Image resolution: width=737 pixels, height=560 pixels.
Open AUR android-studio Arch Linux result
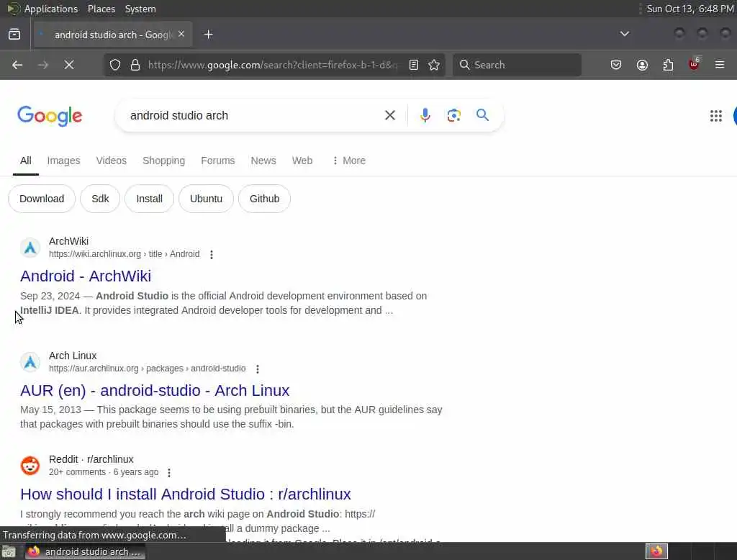(155, 391)
